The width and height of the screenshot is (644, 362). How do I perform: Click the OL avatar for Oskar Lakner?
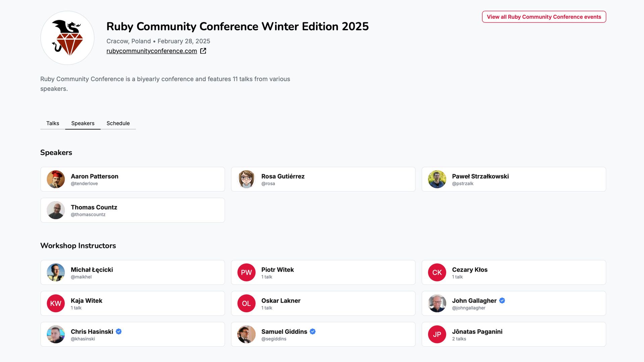coord(246,303)
